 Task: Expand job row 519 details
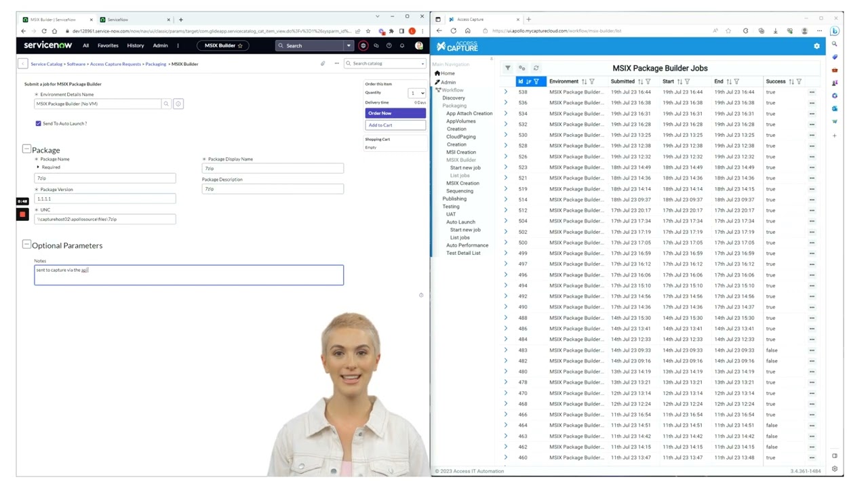click(x=506, y=188)
